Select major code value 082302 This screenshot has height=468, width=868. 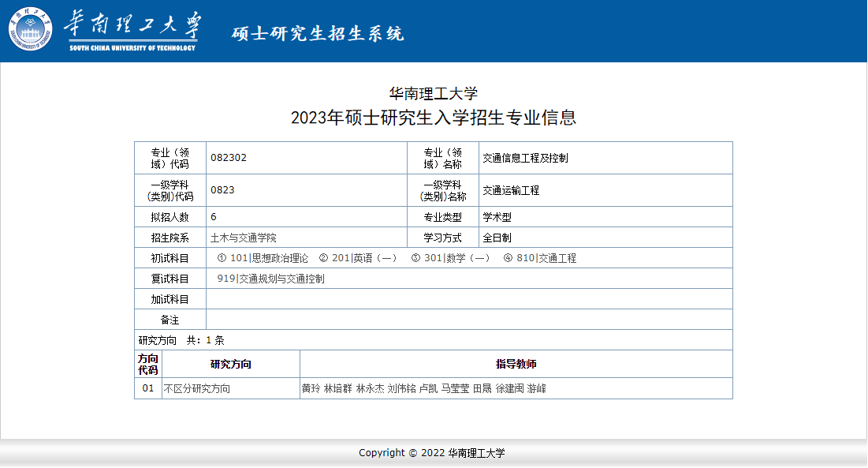pyautogui.click(x=229, y=158)
